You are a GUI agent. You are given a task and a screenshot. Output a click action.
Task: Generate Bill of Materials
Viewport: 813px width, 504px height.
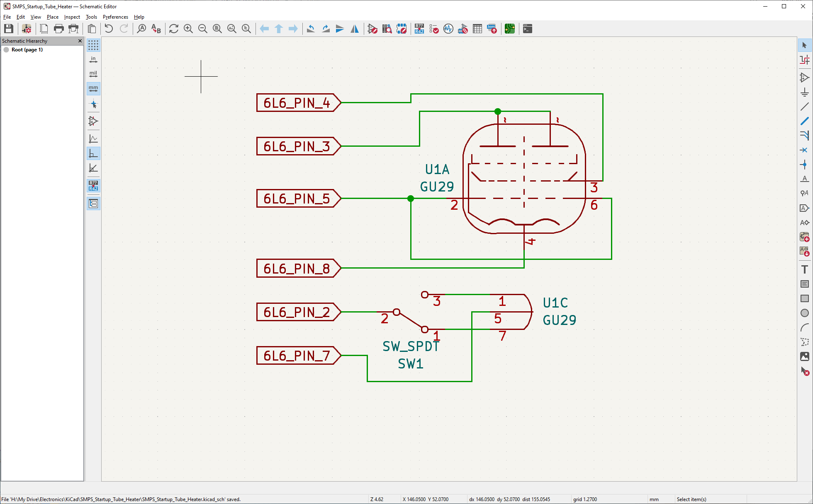[x=492, y=29]
